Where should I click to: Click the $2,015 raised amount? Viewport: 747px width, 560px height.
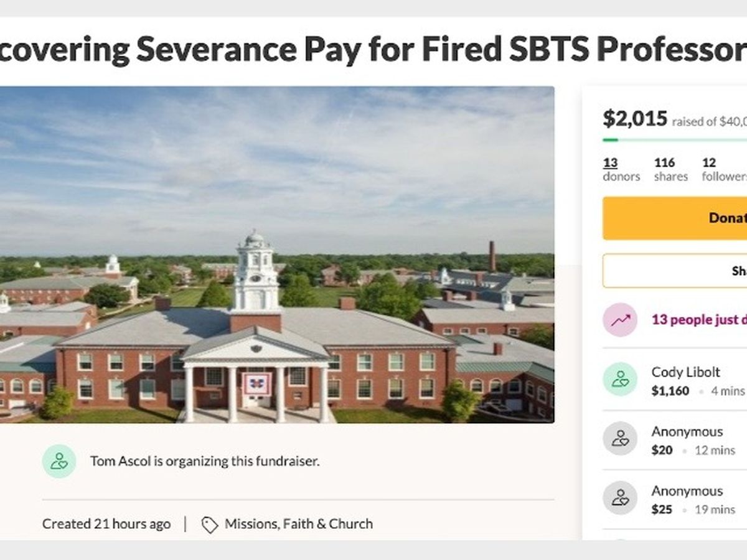click(635, 118)
